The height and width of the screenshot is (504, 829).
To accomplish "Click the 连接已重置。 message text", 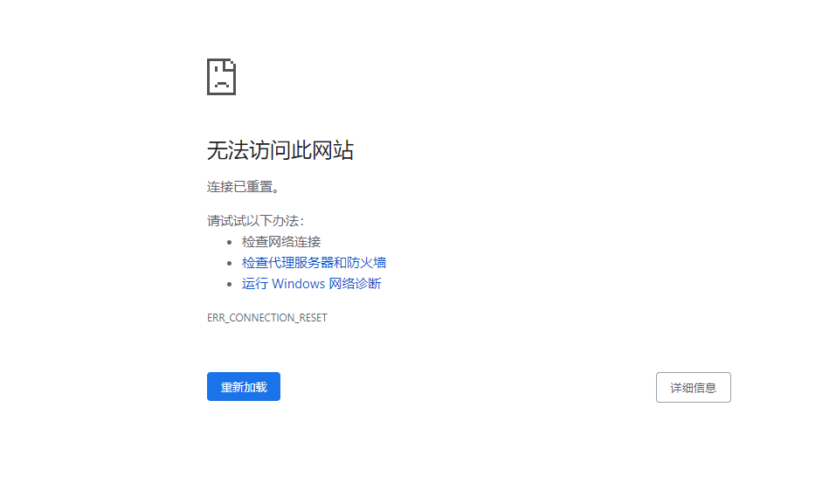I will click(243, 187).
